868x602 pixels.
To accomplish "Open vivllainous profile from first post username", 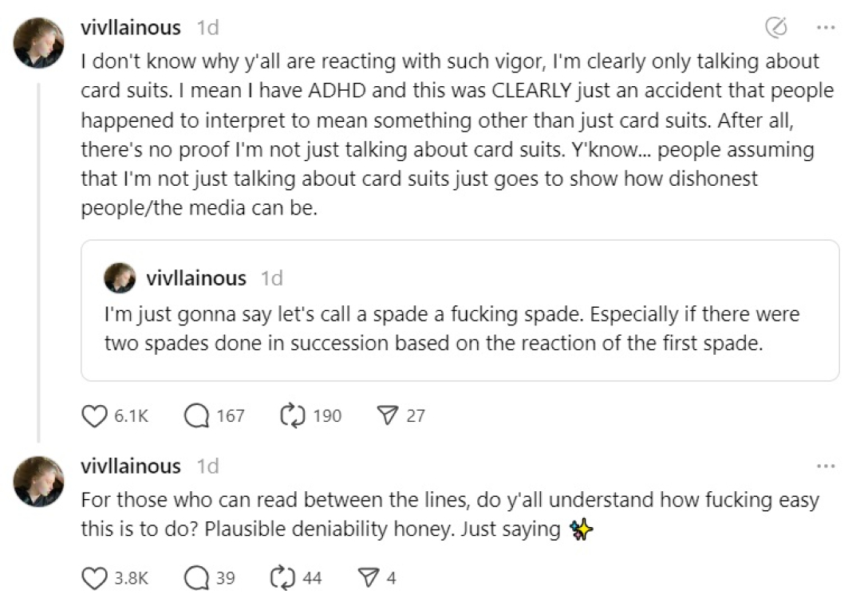I will pyautogui.click(x=131, y=28).
